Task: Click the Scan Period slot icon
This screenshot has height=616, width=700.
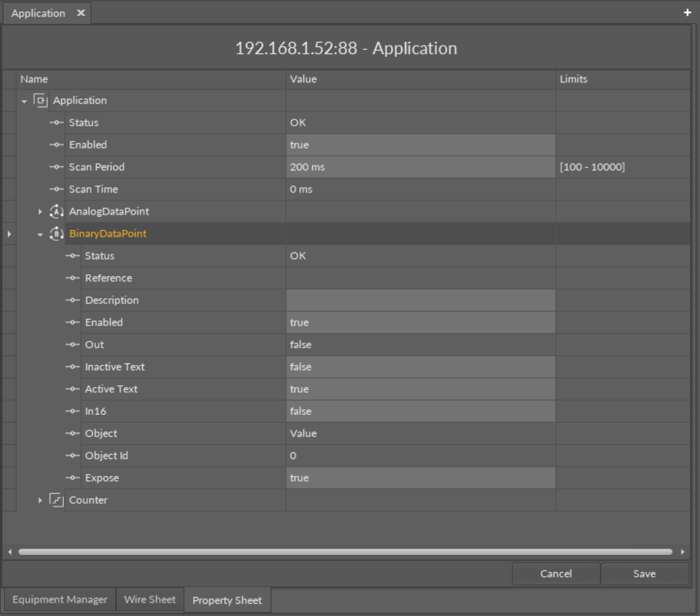Action: tap(57, 168)
